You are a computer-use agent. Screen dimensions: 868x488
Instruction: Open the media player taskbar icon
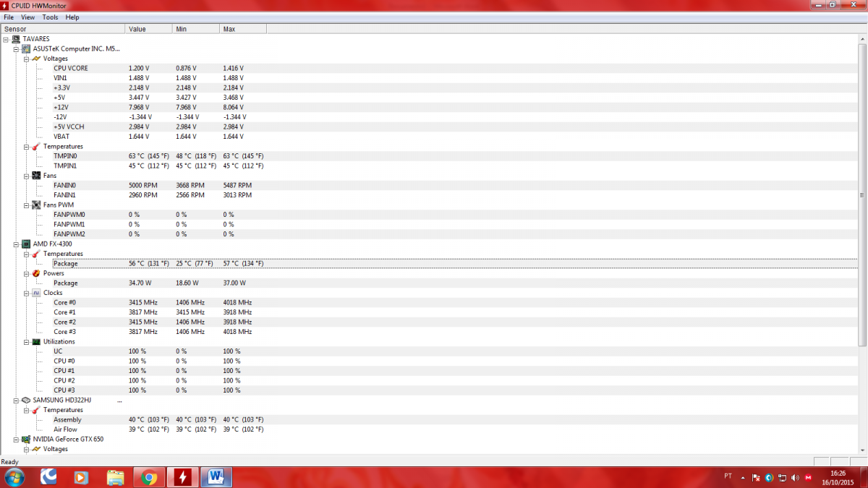[x=82, y=478]
